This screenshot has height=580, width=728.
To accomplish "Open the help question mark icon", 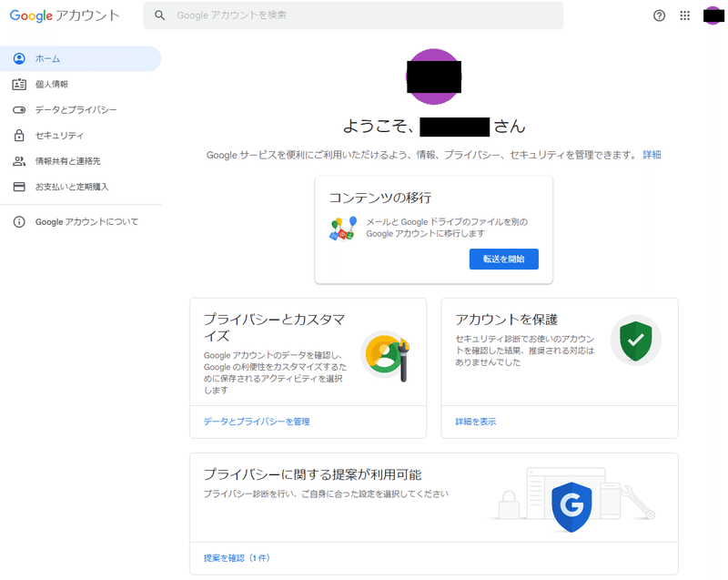I will [x=659, y=15].
